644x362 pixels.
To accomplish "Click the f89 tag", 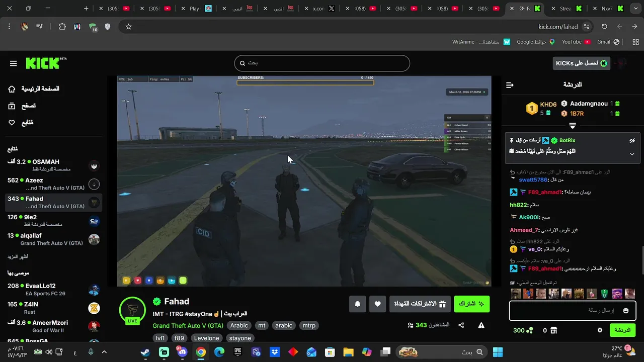I will click(179, 338).
